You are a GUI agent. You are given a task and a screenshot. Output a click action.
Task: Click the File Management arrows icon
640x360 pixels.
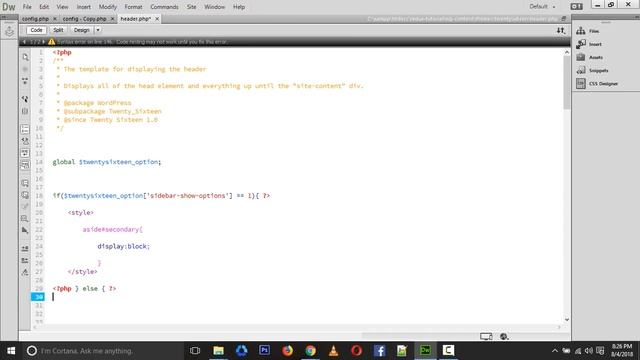pyautogui.click(x=561, y=30)
